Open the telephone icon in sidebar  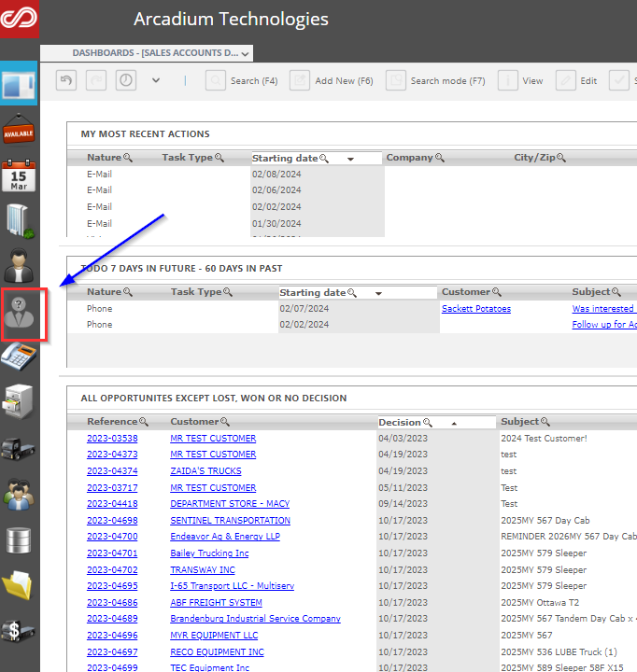[19, 357]
